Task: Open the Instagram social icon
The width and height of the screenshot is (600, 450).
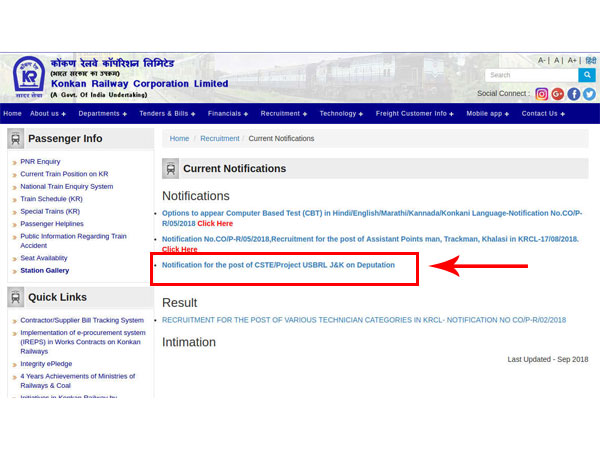Action: tap(541, 94)
